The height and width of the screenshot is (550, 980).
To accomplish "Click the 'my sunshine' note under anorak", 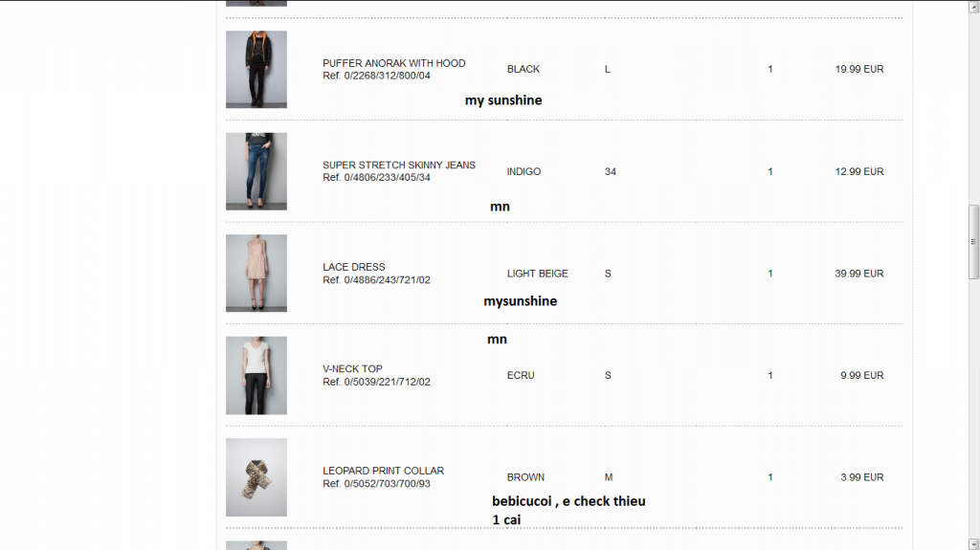I will (x=503, y=100).
